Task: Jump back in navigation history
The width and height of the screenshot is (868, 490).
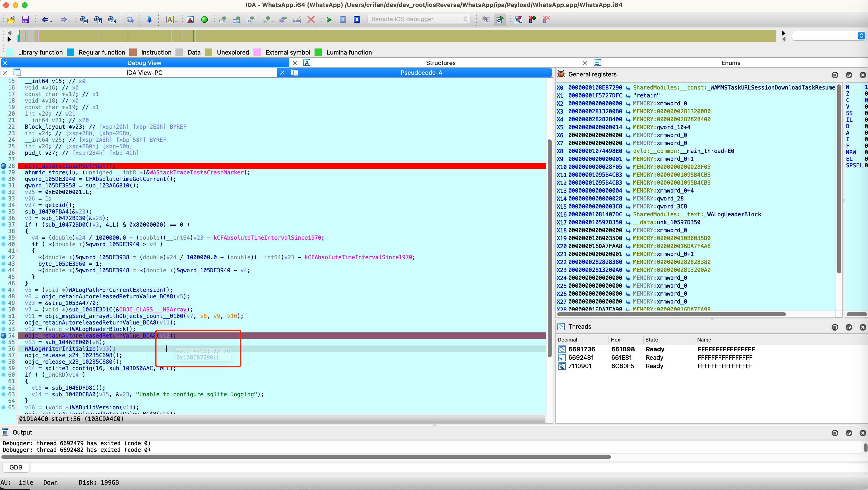Action: tap(45, 20)
